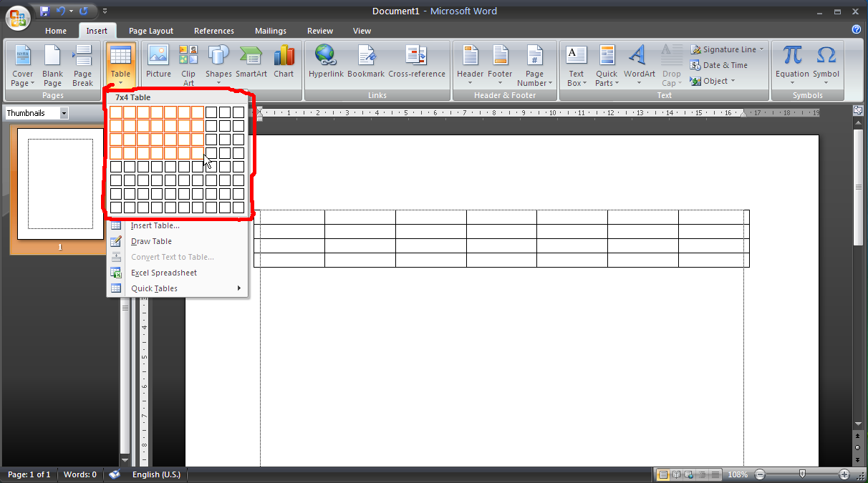Open the Header dropdown
This screenshot has width=868, height=483.
470,66
